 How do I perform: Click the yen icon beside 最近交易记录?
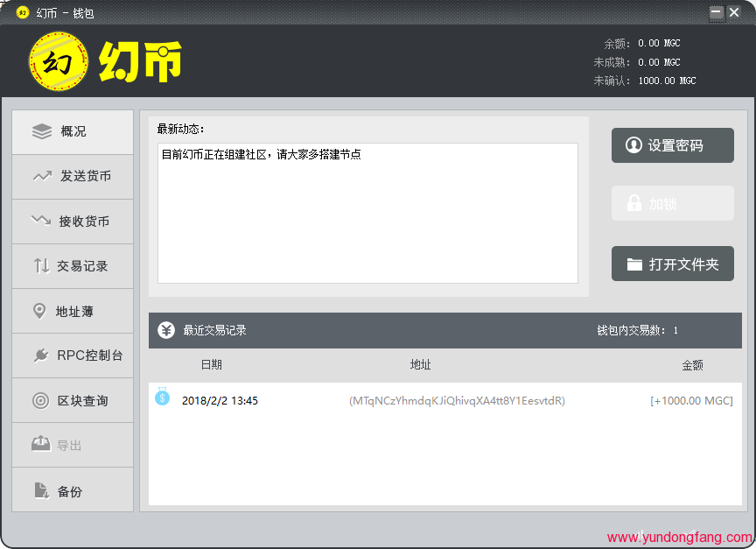click(166, 330)
